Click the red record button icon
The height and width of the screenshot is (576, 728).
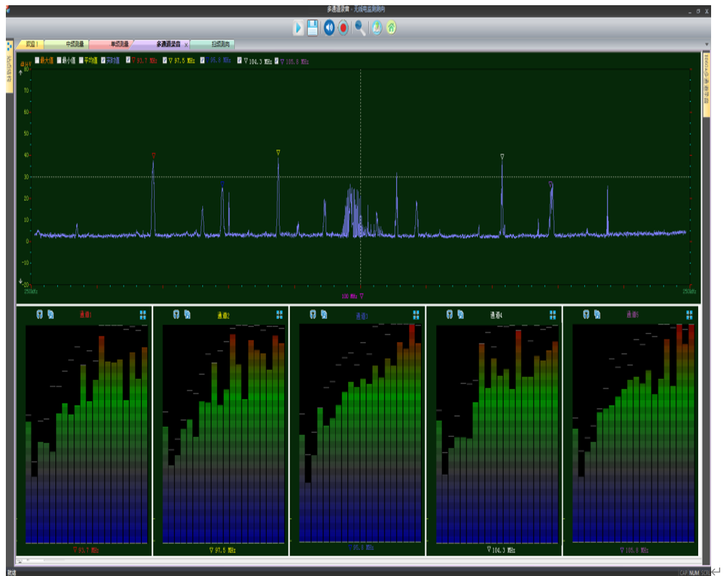(344, 27)
